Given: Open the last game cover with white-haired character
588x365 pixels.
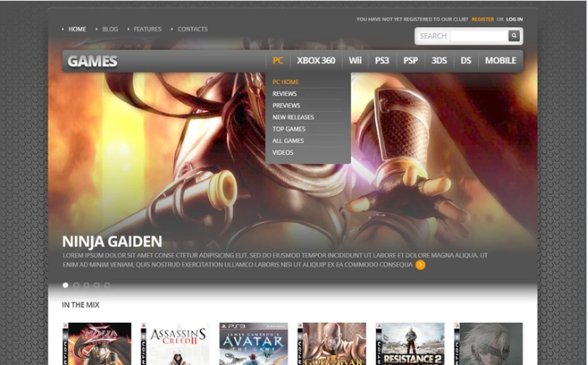Looking at the screenshot, I should pos(489,344).
